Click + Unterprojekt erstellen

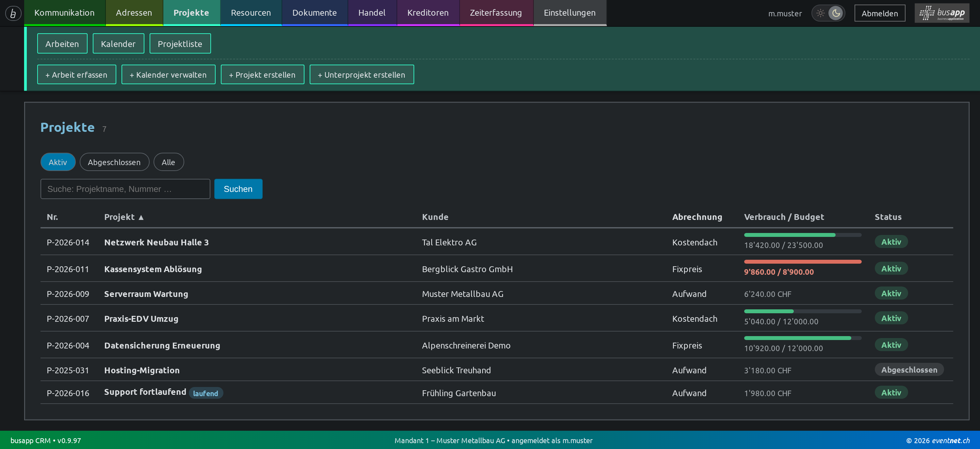361,74
